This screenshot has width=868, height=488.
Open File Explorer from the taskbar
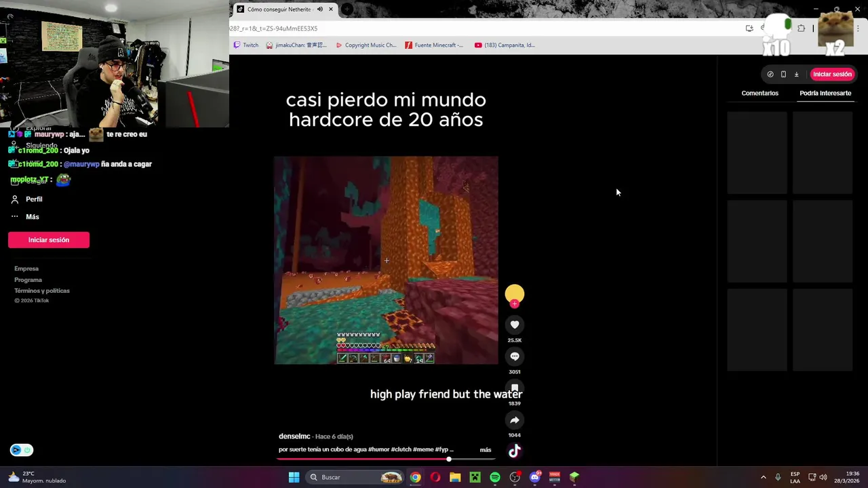pyautogui.click(x=455, y=477)
